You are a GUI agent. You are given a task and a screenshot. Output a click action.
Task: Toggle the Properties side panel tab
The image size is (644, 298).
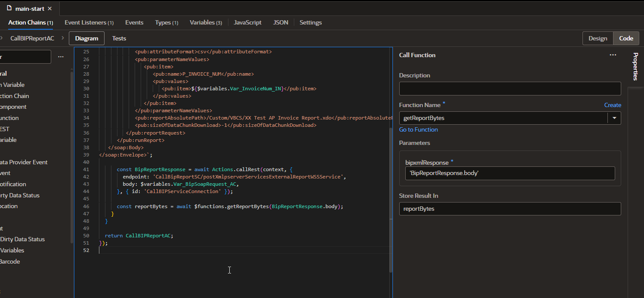(635, 67)
